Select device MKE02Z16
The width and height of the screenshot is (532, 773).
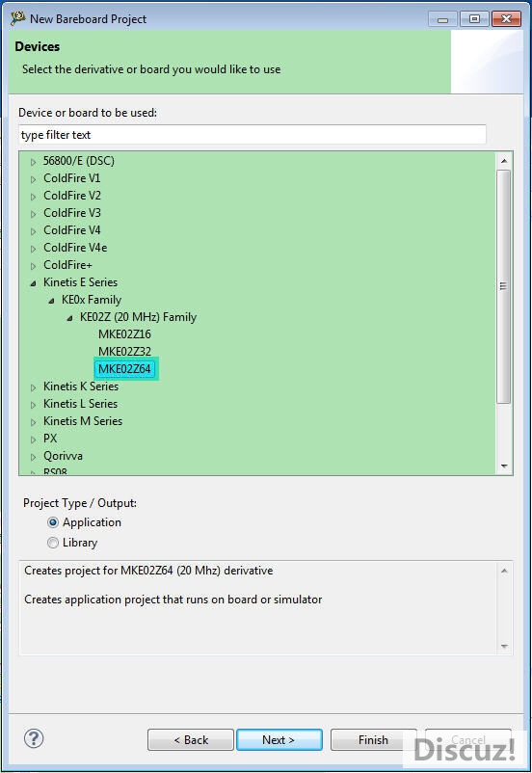(x=124, y=334)
